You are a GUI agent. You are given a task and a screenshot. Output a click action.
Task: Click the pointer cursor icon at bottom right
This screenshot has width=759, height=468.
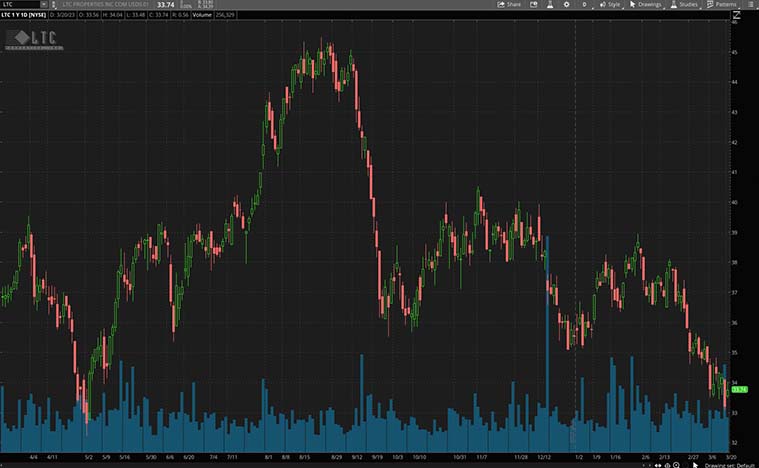[x=697, y=463]
